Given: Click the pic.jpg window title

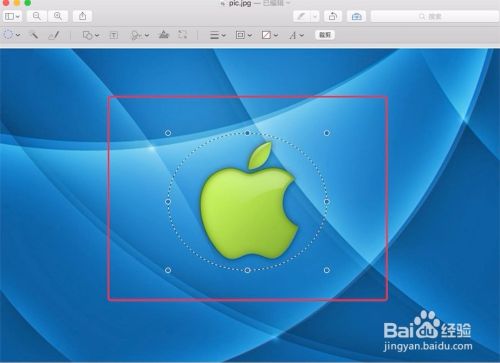Looking at the screenshot, I should (x=240, y=3).
